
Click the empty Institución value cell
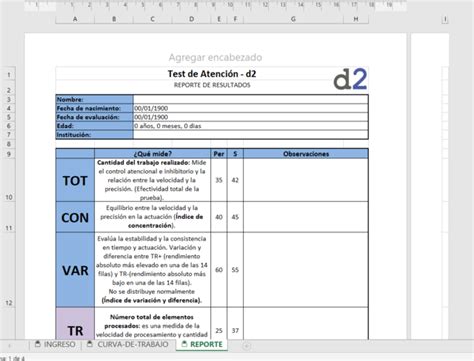click(x=251, y=135)
